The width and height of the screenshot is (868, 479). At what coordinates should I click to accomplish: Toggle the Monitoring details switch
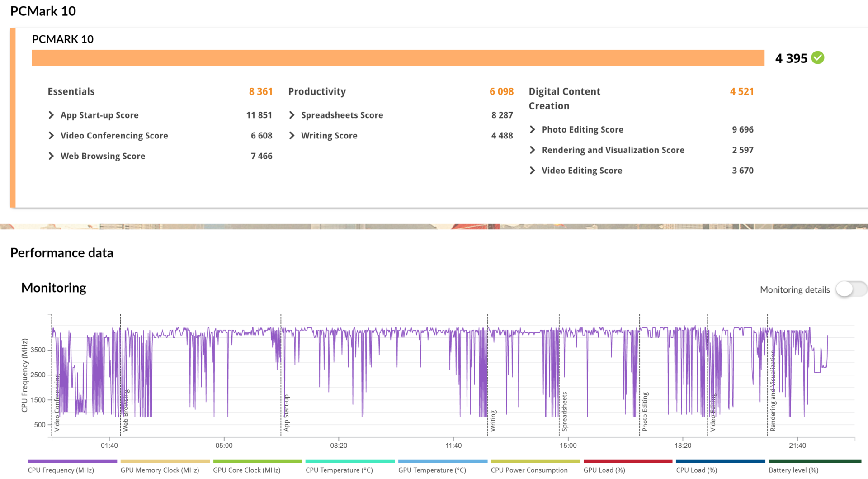point(851,289)
